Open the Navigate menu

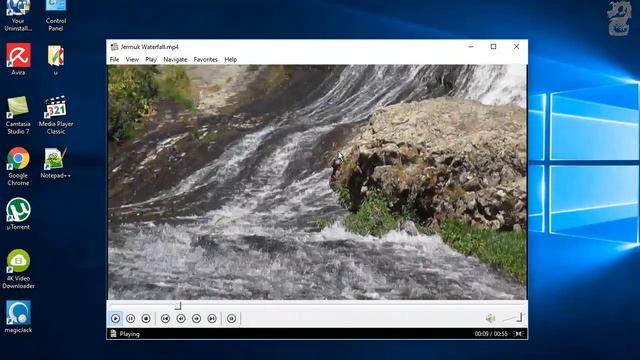[x=175, y=59]
